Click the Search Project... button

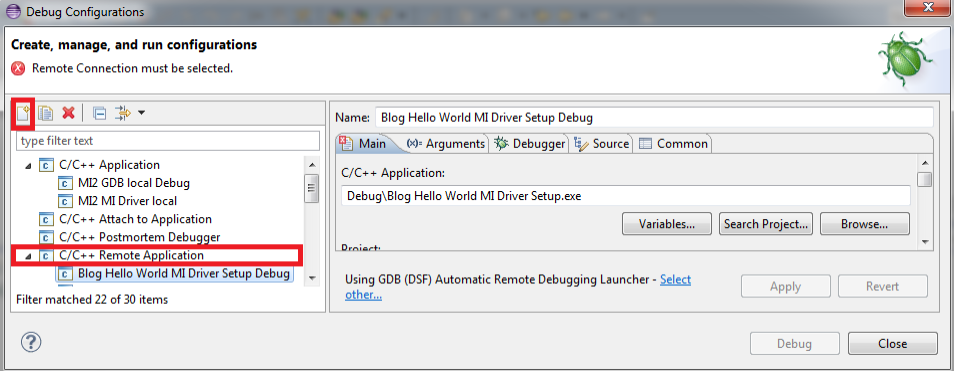point(766,224)
